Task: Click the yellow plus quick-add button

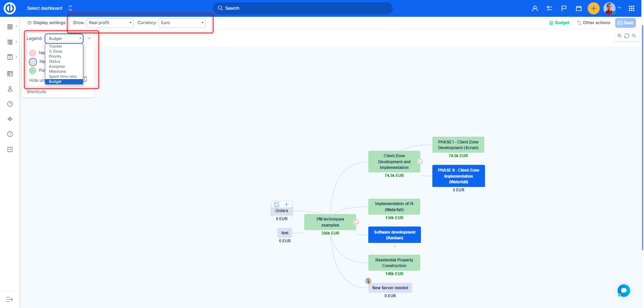Action: 593,8
